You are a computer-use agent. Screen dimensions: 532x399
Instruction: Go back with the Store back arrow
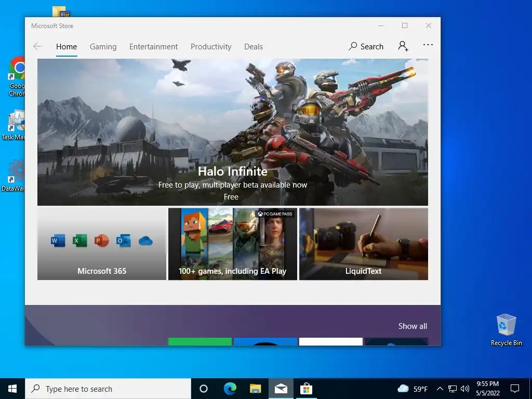pos(37,46)
